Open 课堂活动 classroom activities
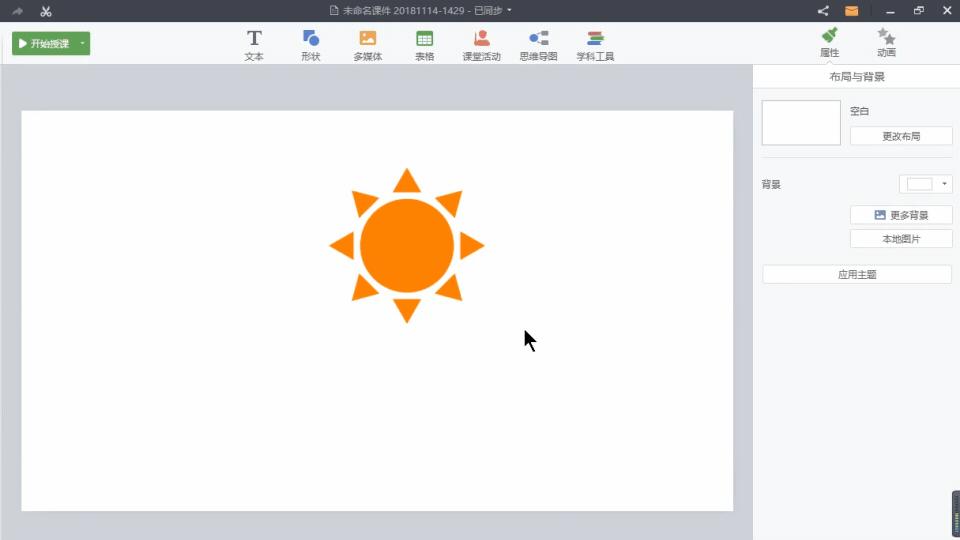The width and height of the screenshot is (960, 540). 481,45
